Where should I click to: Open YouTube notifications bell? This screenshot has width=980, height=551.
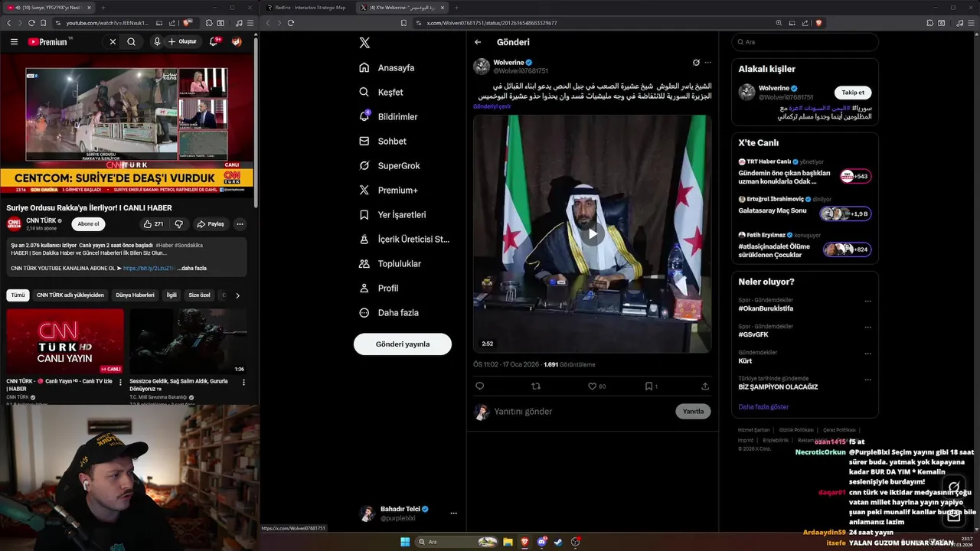[214, 42]
